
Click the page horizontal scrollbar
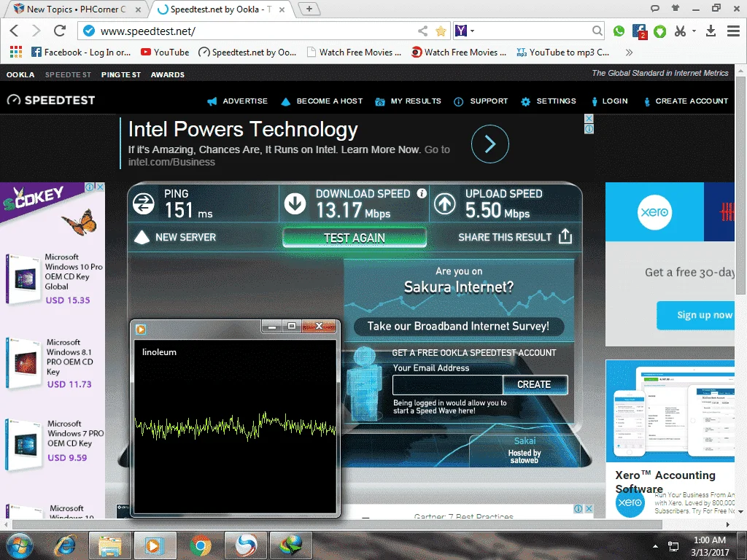pyautogui.click(x=337, y=524)
